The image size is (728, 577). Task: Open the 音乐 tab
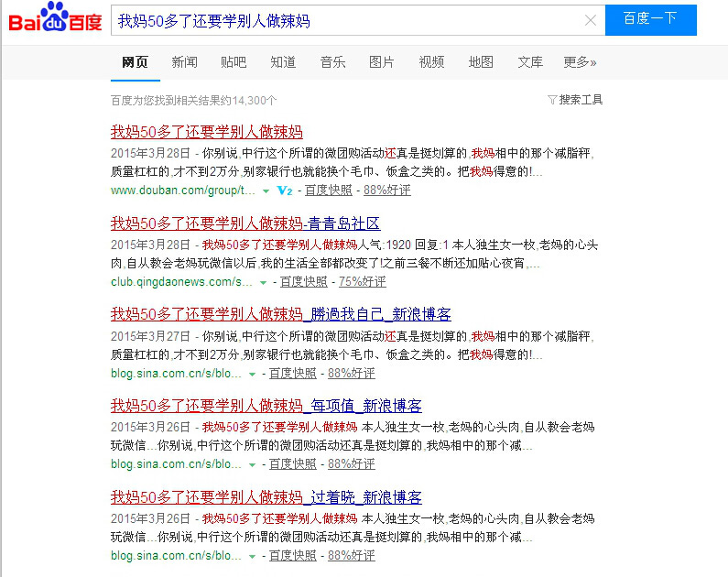click(x=332, y=61)
